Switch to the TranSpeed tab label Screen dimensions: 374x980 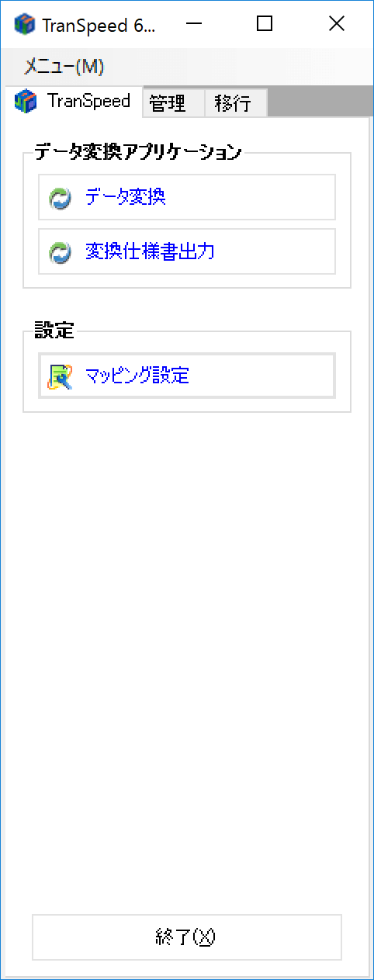click(x=88, y=101)
